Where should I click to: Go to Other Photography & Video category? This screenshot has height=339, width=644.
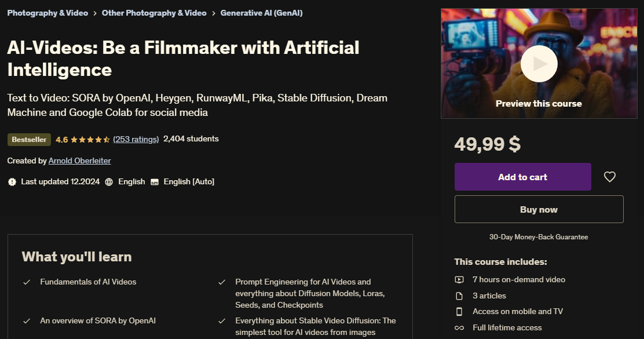click(x=154, y=13)
